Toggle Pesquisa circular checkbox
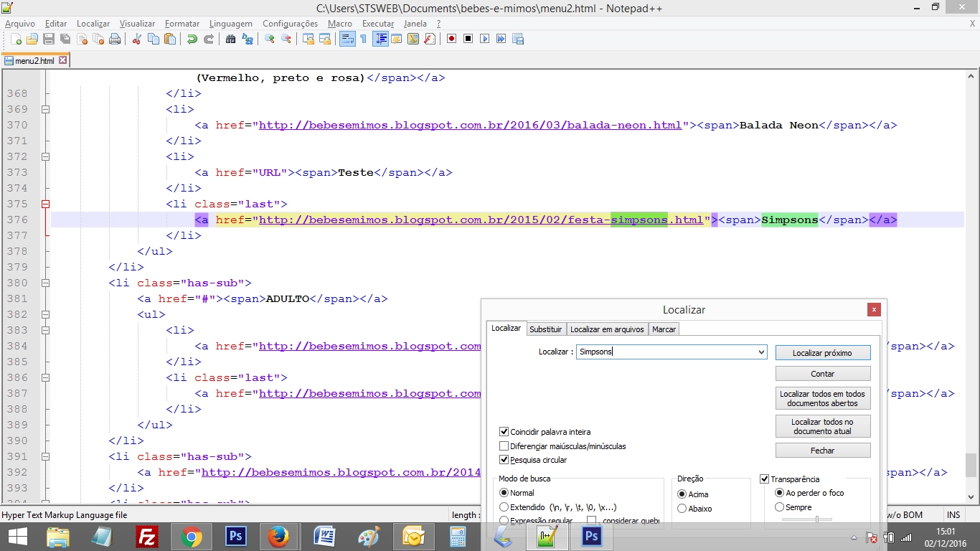 pos(504,460)
